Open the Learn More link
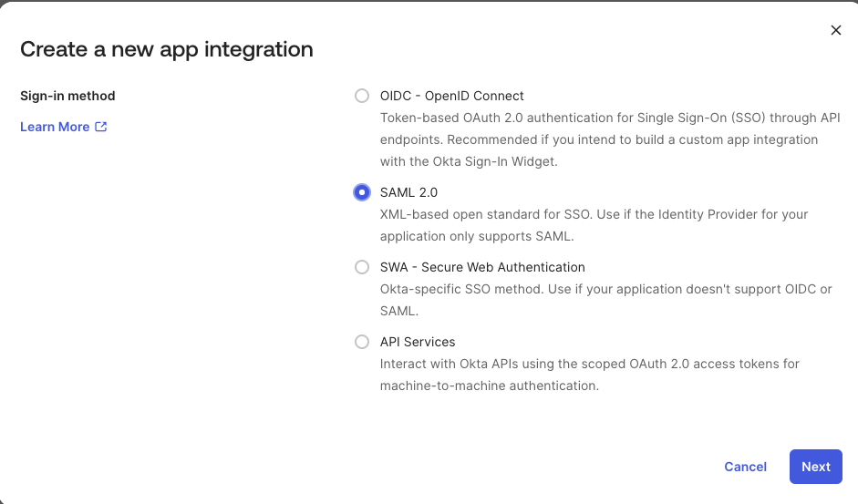Viewport: 858px width, 504px height. click(x=55, y=127)
